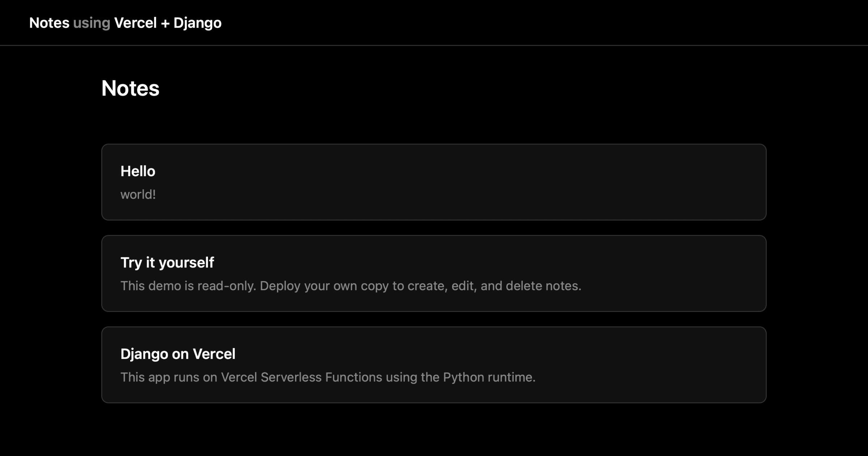This screenshot has height=456, width=868.
Task: Click the top navigation bar area
Action: pyautogui.click(x=434, y=22)
